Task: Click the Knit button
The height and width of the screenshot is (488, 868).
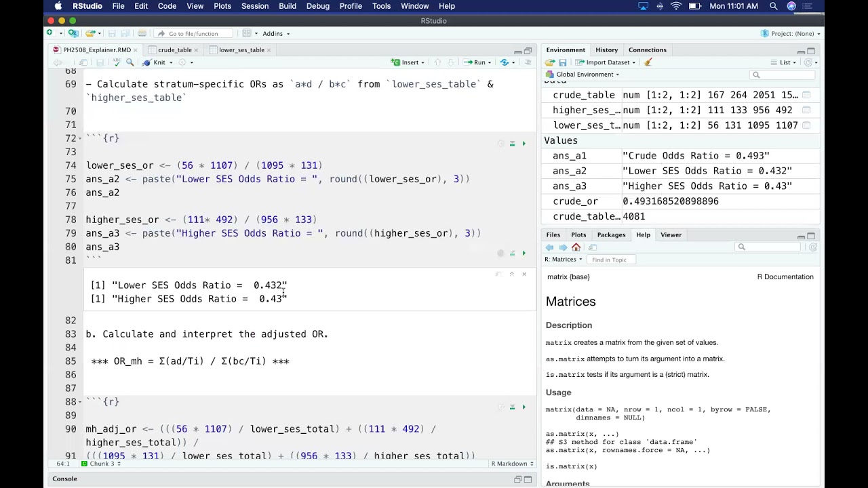Action: (x=154, y=62)
